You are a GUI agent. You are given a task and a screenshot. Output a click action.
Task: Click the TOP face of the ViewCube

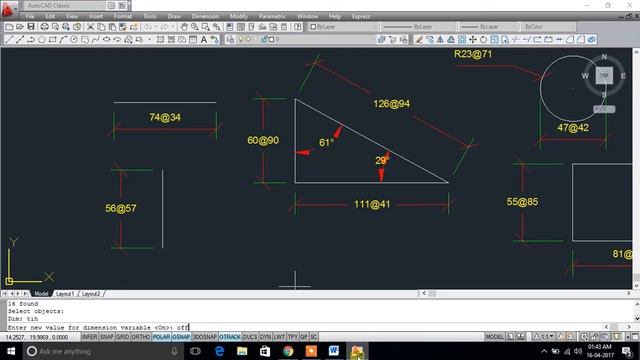click(x=604, y=76)
